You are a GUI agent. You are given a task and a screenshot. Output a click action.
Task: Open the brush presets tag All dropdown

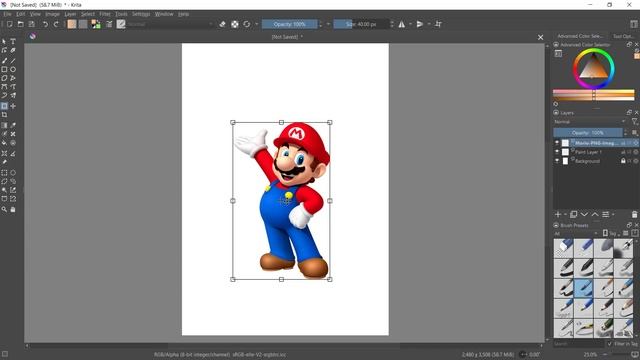[576, 233]
